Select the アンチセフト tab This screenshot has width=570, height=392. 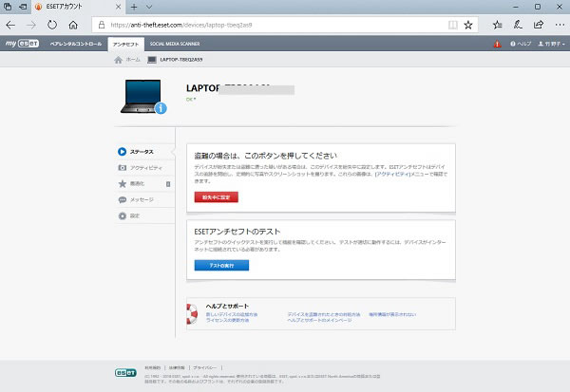(125, 45)
